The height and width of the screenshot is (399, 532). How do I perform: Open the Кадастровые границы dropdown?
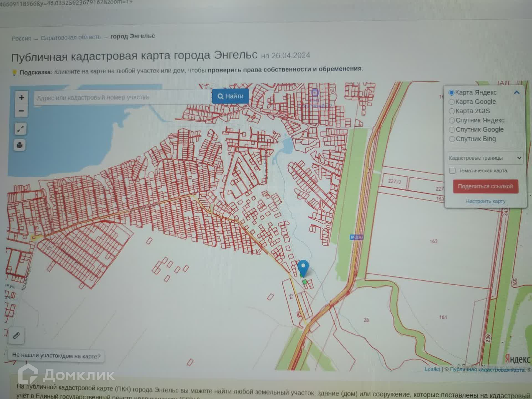(485, 158)
